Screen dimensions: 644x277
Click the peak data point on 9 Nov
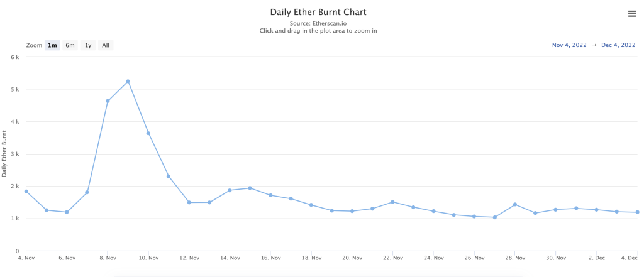(x=128, y=81)
